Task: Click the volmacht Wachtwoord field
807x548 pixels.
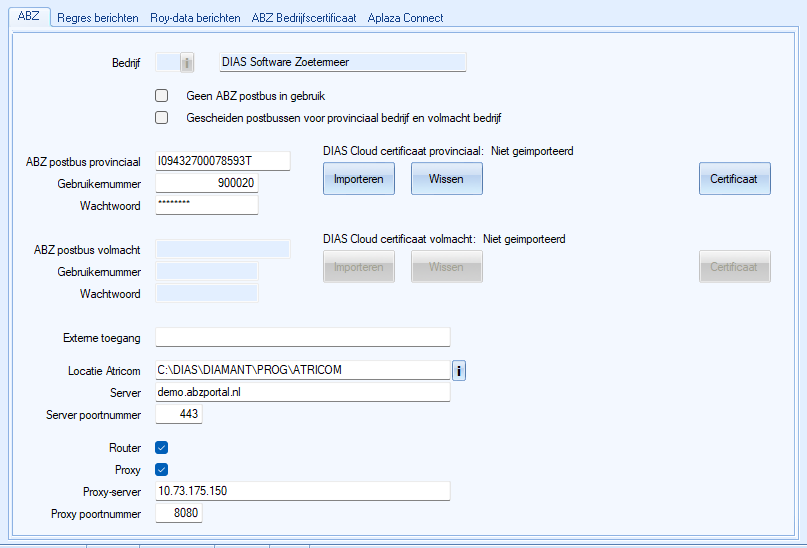Action: (x=206, y=293)
